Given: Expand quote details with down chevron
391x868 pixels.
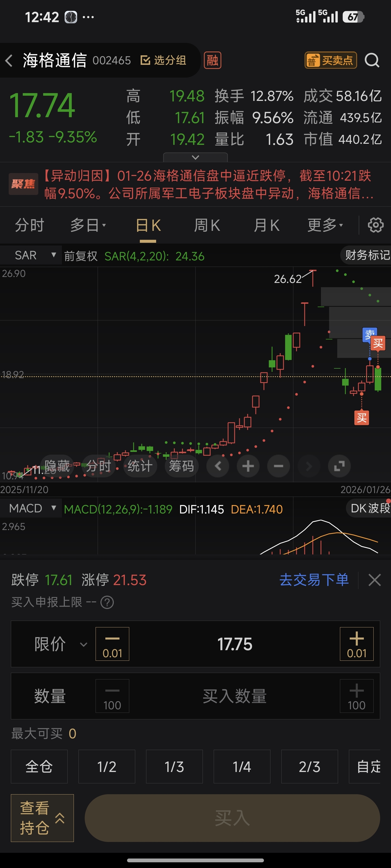Looking at the screenshot, I should (195, 157).
